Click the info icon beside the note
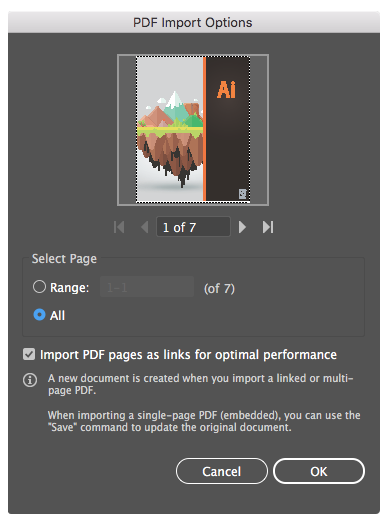 tap(30, 380)
